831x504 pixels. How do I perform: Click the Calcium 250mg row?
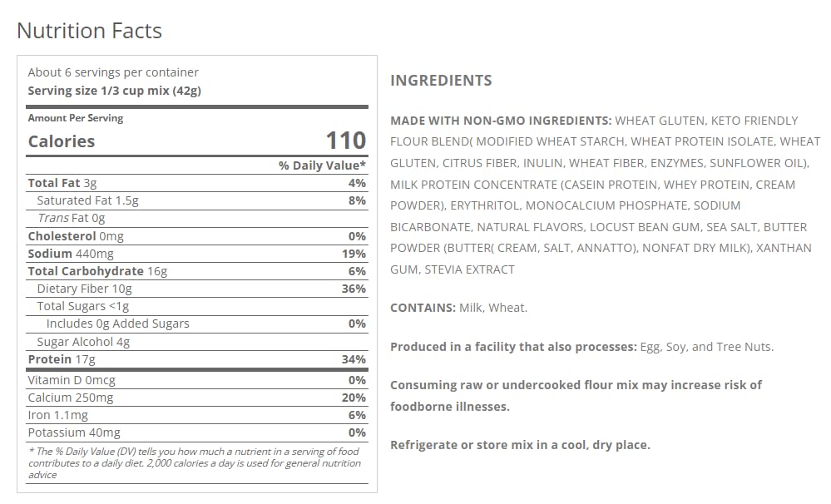pos(70,398)
